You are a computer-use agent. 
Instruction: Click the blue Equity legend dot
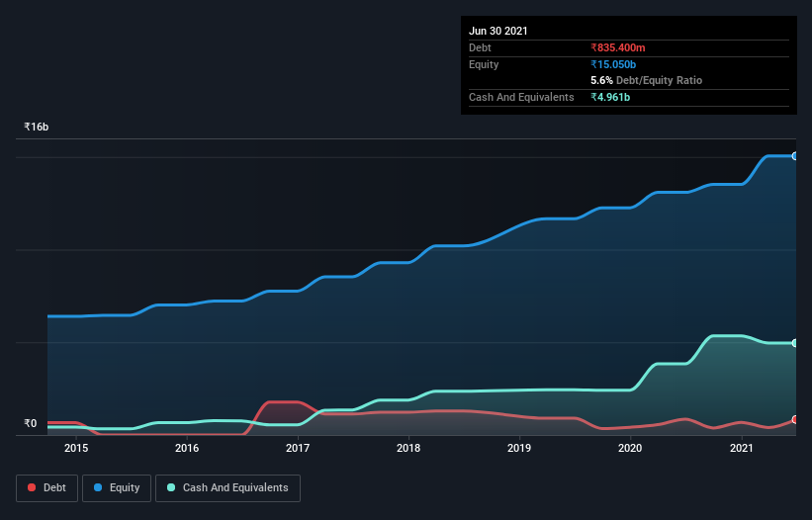pyautogui.click(x=98, y=487)
